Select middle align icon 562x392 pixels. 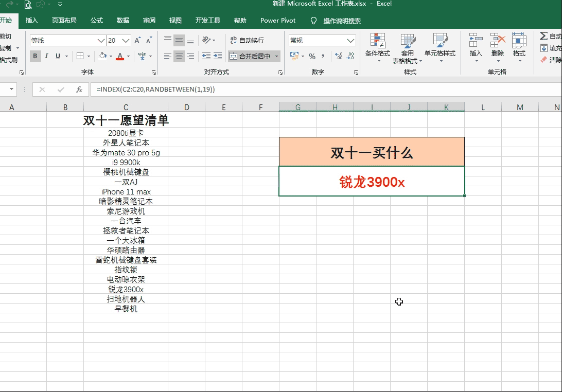(x=179, y=40)
